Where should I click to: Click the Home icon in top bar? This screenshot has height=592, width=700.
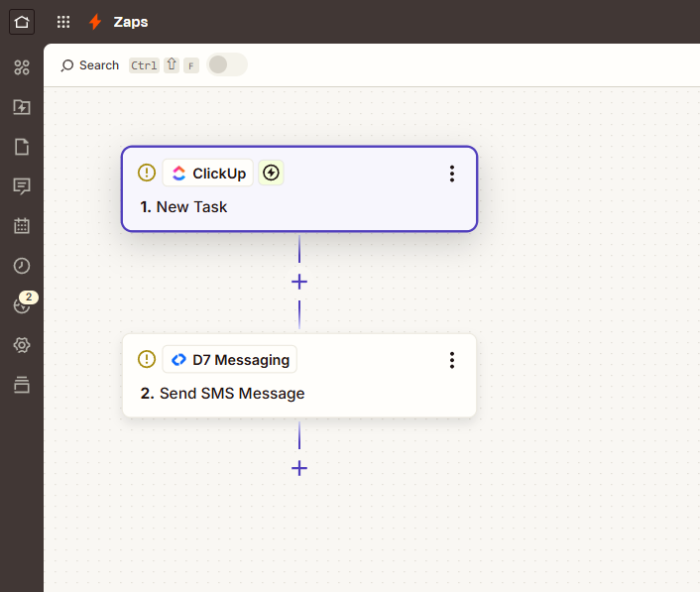[x=22, y=22]
